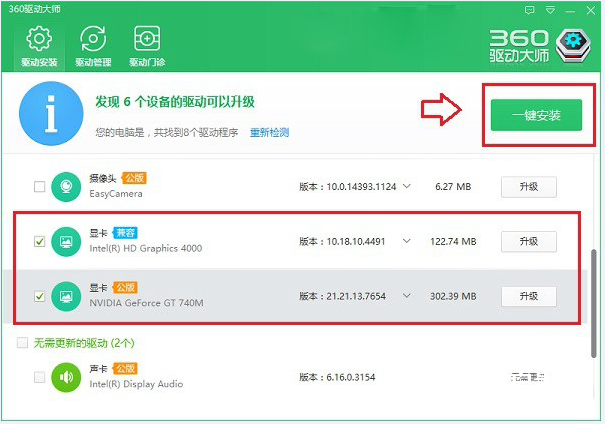Select the NVIDIA GeForce GT 740M text
The height and width of the screenshot is (424, 605).
[x=146, y=303]
